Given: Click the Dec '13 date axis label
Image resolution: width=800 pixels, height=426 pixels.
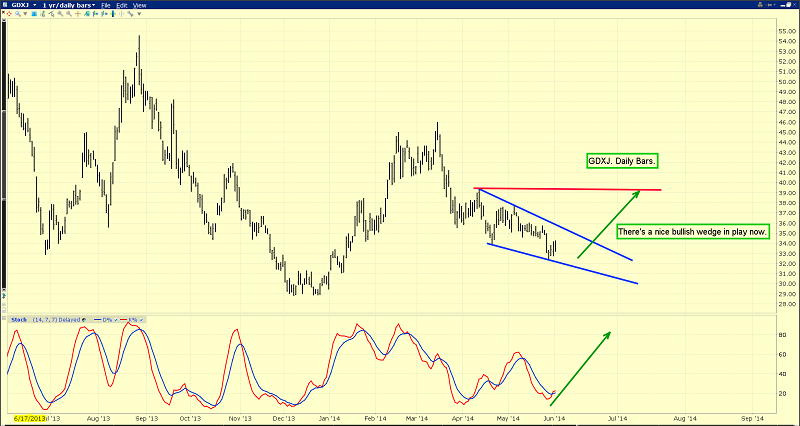Looking at the screenshot, I should (x=282, y=419).
